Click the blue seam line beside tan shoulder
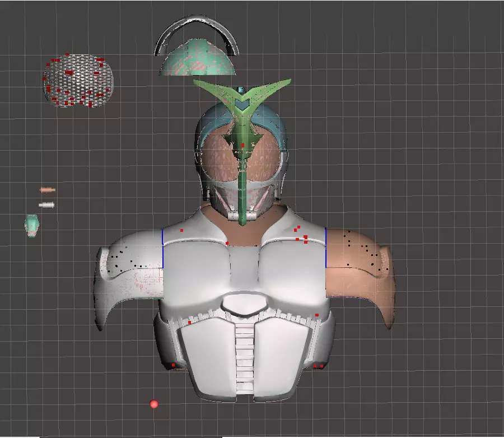504x438 pixels. [325, 248]
